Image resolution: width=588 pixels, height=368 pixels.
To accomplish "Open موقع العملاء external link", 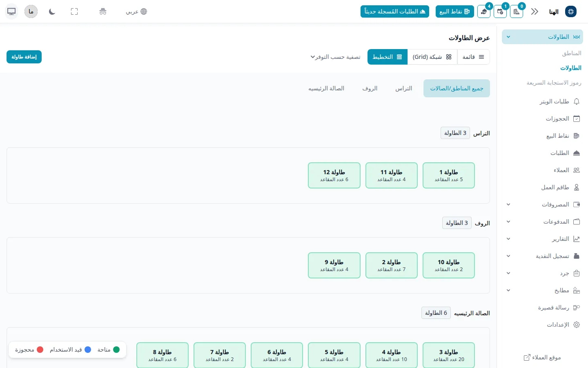I will 542,357.
